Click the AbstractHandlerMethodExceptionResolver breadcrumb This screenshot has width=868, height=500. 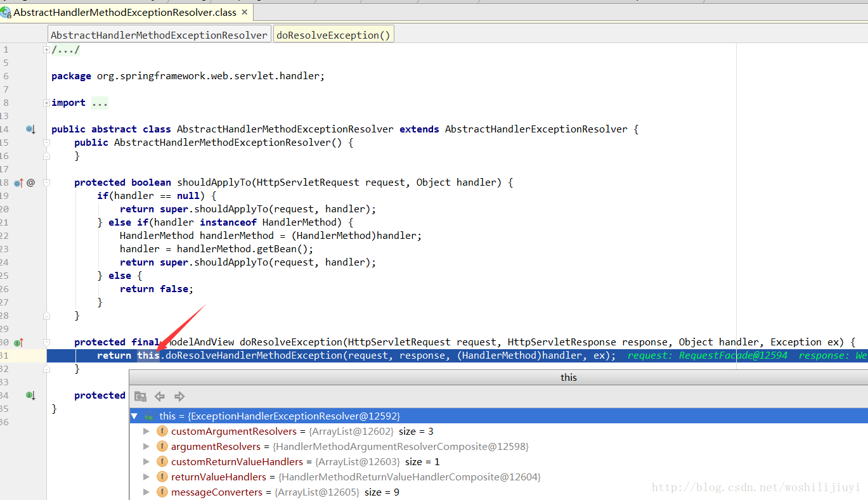[159, 35]
